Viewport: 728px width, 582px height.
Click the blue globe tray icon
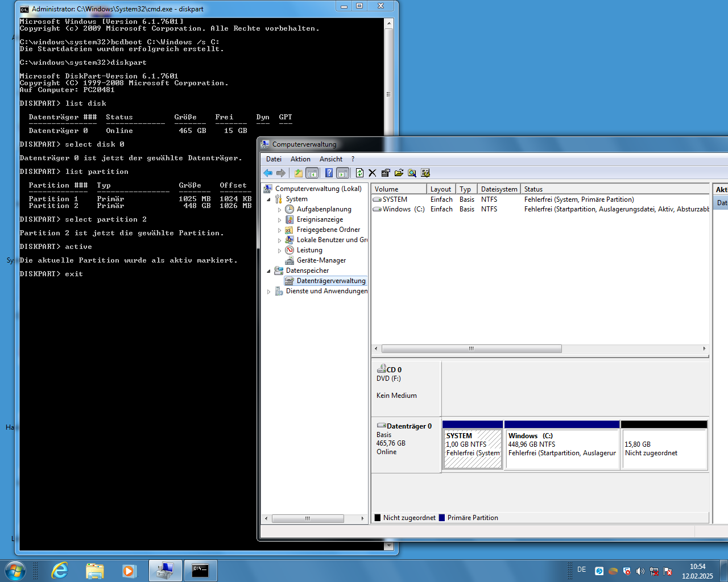pyautogui.click(x=599, y=571)
